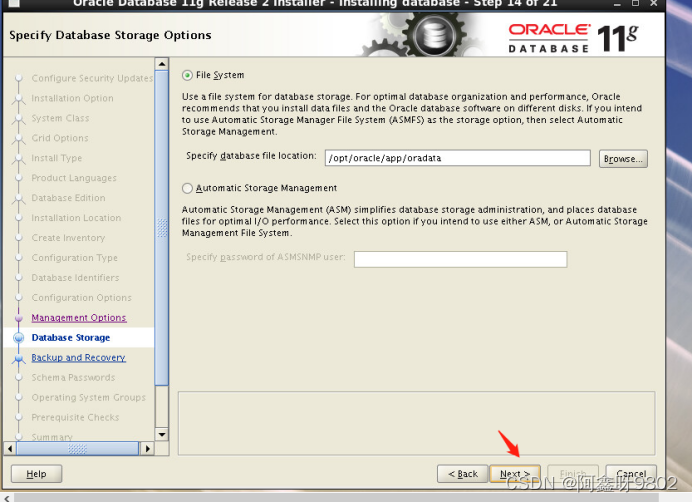This screenshot has height=502, width=693.
Task: Click the Database Edition step
Action: [68, 198]
